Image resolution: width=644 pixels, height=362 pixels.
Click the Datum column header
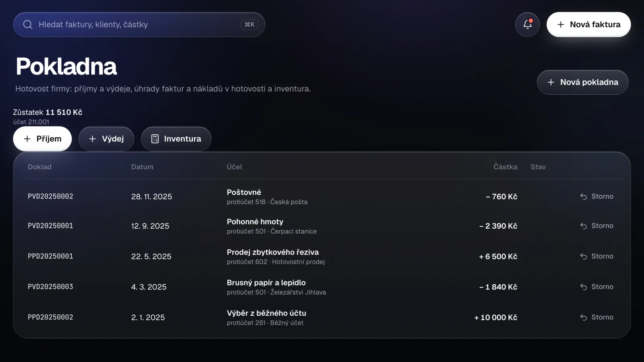[x=142, y=167]
